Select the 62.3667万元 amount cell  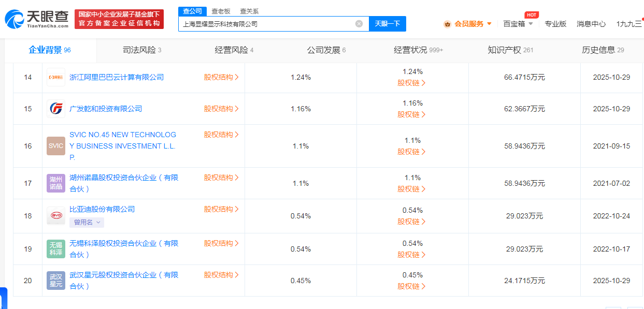(x=524, y=109)
